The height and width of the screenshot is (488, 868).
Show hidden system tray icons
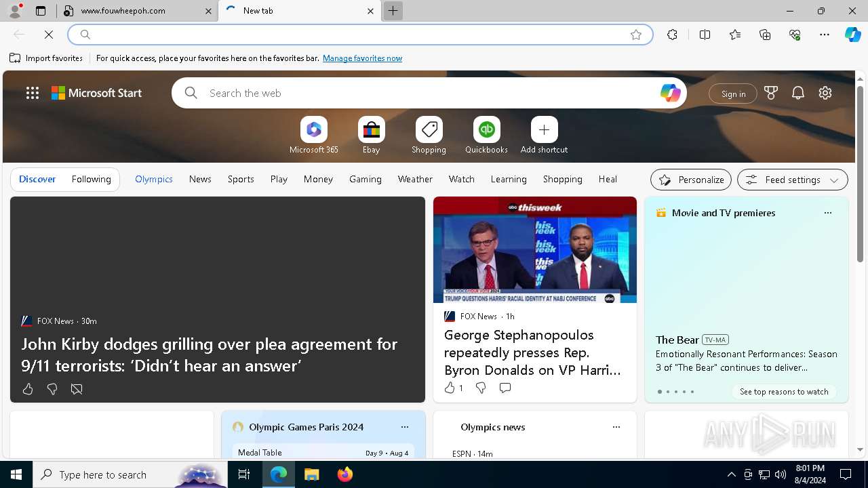coord(731,474)
